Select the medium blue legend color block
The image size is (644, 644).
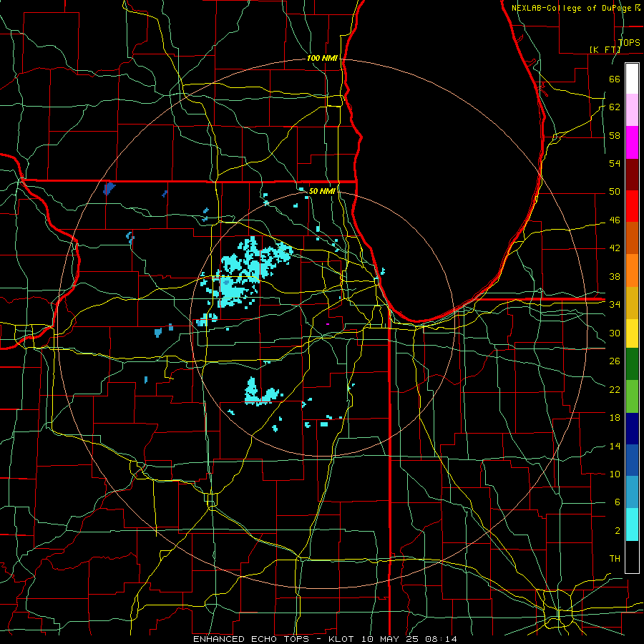(632, 460)
